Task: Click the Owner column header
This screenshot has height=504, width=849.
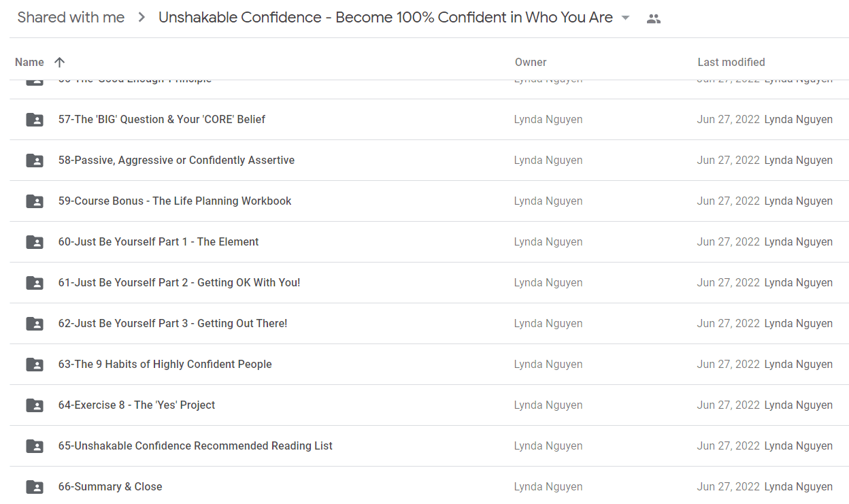Action: pos(531,62)
